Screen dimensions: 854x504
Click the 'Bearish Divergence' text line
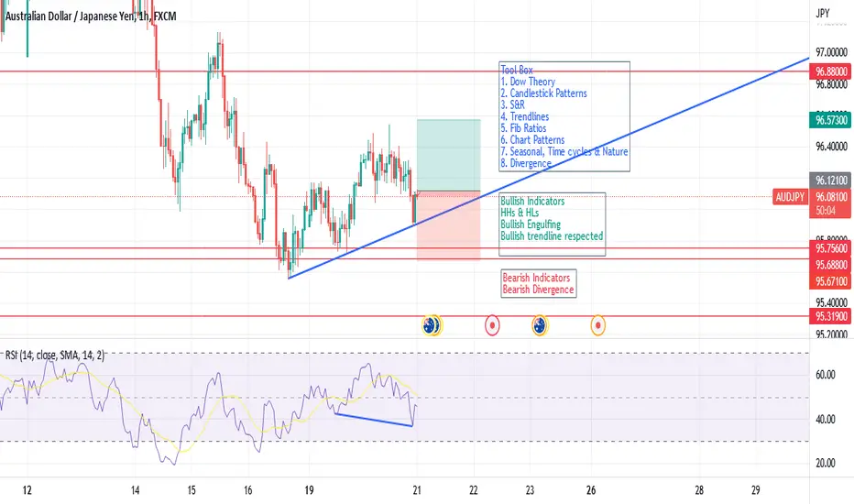538,290
